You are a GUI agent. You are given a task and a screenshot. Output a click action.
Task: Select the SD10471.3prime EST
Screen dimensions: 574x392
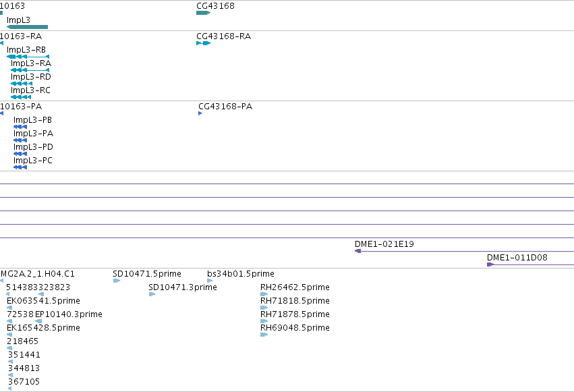point(152,294)
